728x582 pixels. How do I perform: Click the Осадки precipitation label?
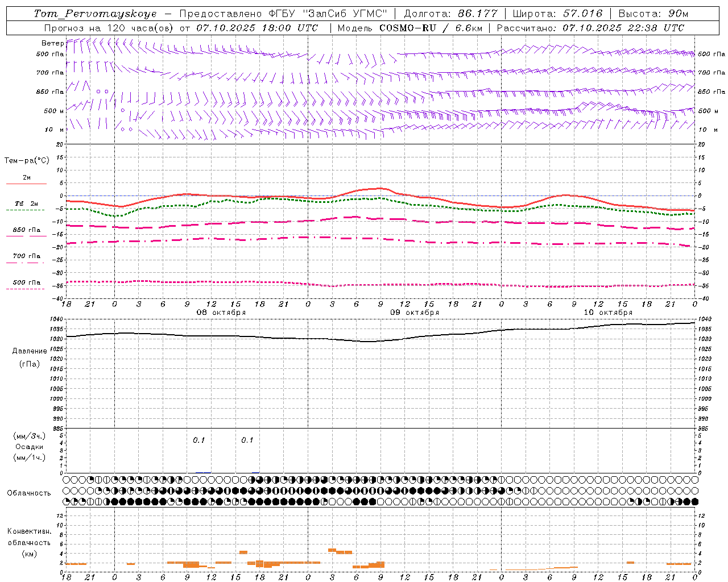click(30, 447)
